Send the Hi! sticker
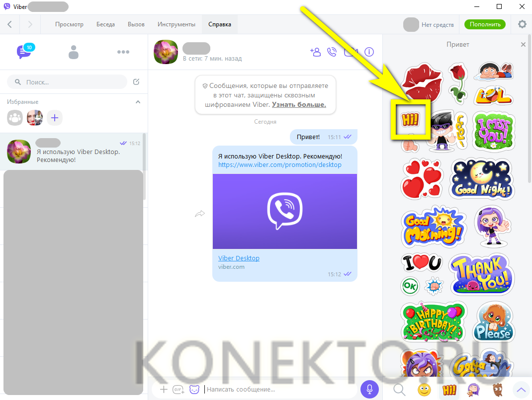 [x=410, y=119]
